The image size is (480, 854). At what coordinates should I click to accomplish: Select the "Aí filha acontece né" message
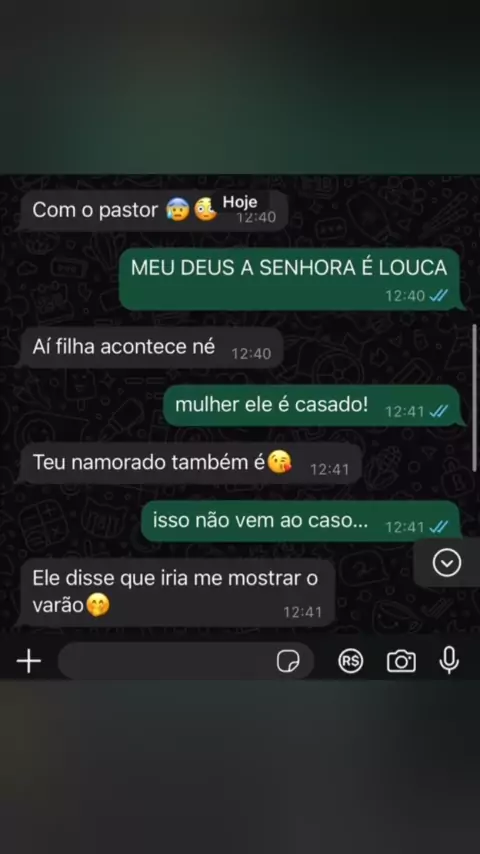[150, 348]
